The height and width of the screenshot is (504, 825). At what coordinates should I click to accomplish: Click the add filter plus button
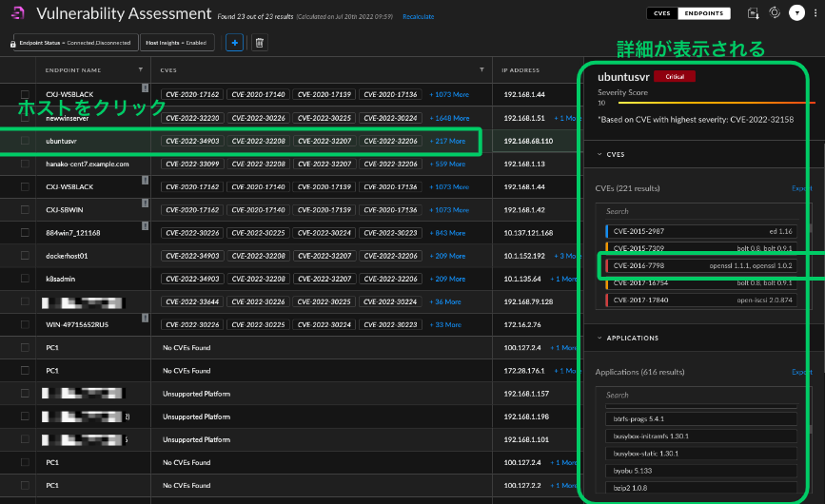coord(234,43)
